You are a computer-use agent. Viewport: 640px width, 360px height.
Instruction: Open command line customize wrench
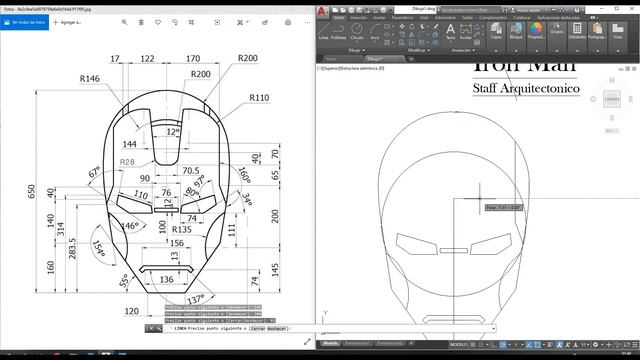pos(158,329)
